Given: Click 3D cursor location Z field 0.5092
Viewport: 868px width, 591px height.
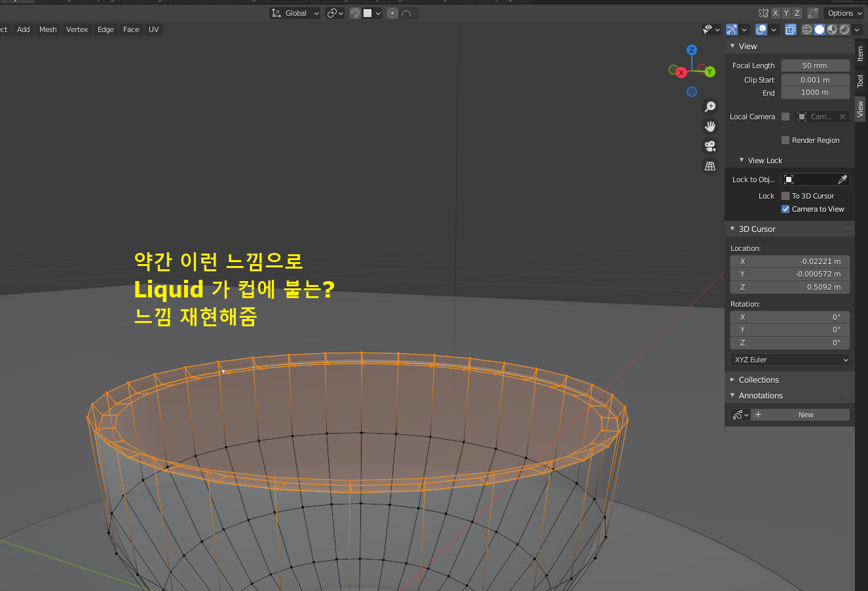Looking at the screenshot, I should [790, 287].
